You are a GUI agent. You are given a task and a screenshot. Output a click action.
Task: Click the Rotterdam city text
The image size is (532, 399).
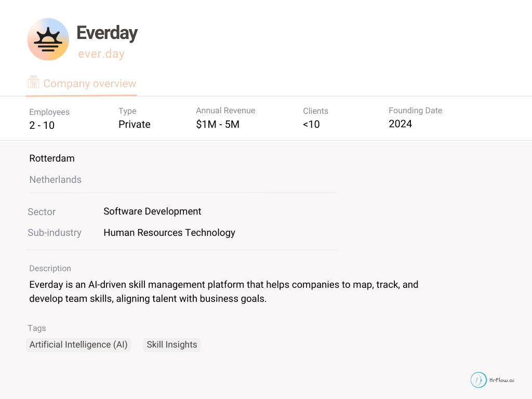tap(52, 158)
